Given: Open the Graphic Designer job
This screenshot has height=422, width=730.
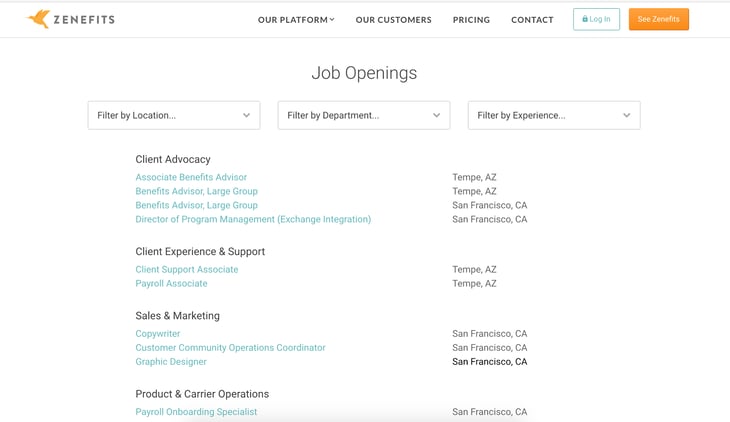Looking at the screenshot, I should (171, 361).
